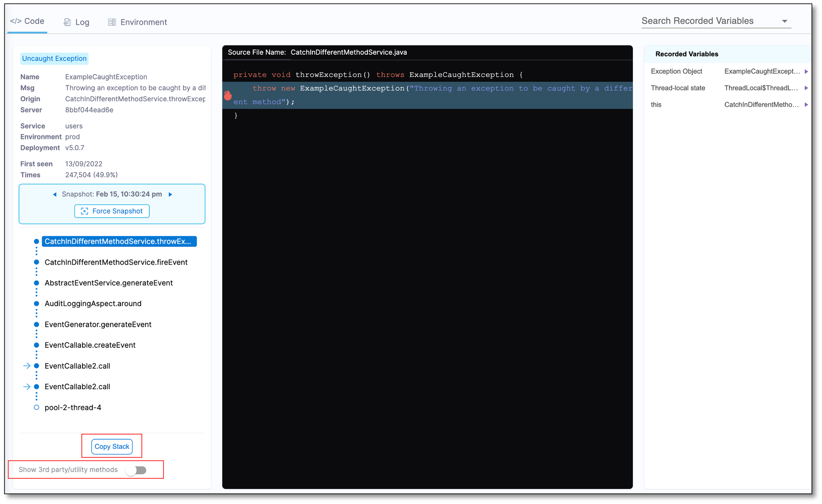Click the Force Snapshot button
The image size is (822, 504).
point(112,211)
